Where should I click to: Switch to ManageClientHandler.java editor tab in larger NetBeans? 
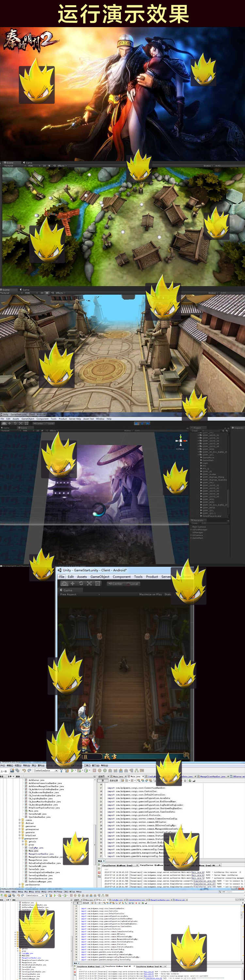213,776
